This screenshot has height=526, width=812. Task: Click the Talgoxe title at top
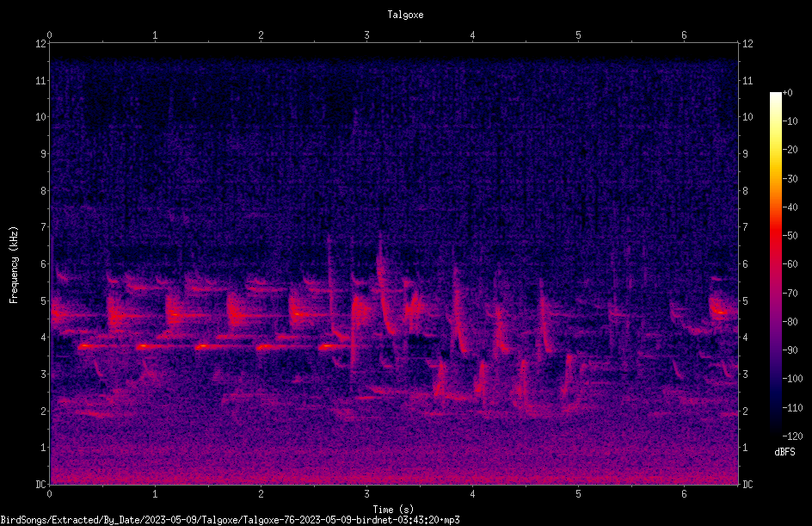coord(405,15)
